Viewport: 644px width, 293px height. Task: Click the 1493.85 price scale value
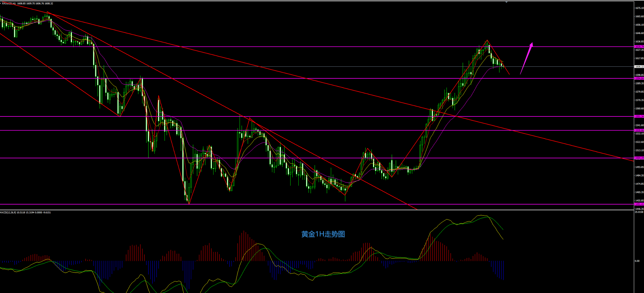coord(639,167)
